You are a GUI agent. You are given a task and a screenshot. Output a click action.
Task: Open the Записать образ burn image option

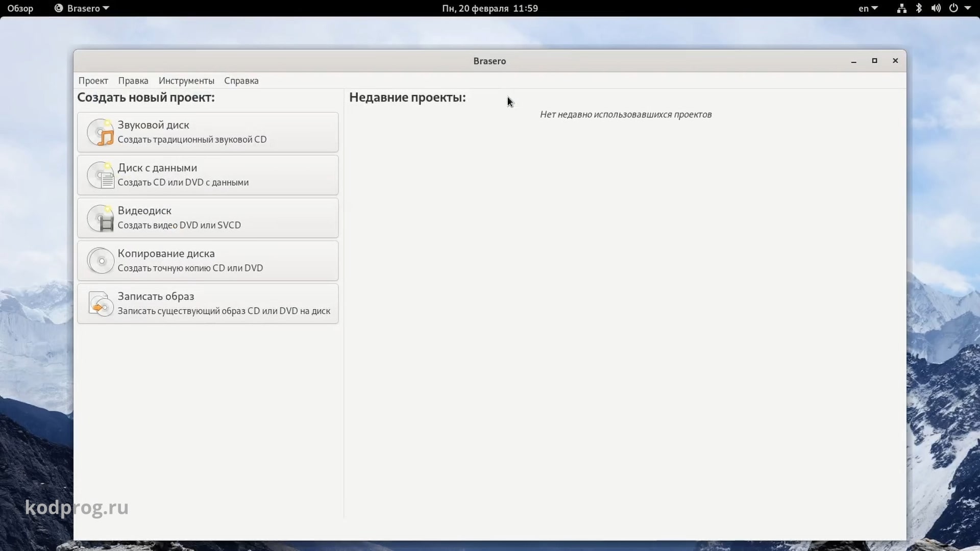[x=208, y=304]
